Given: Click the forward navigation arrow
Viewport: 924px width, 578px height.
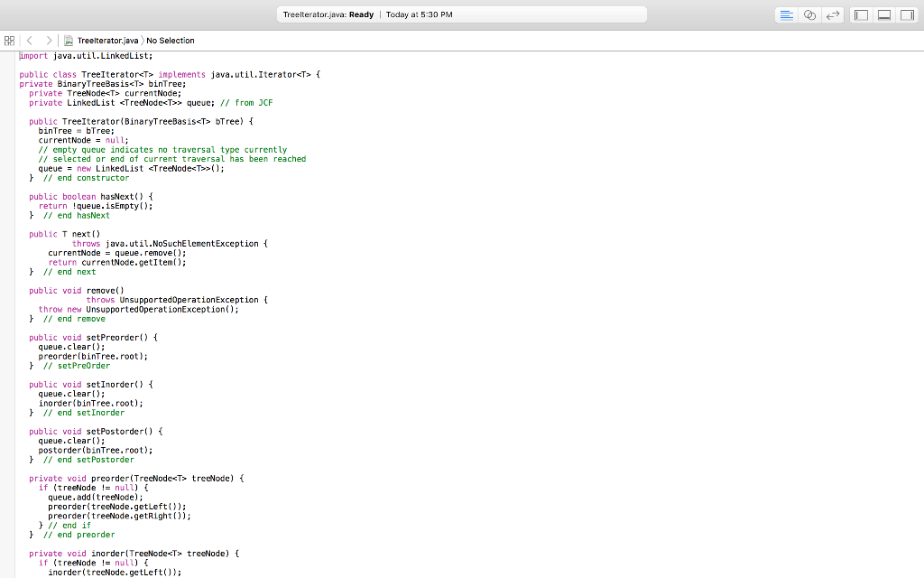Looking at the screenshot, I should pyautogui.click(x=50, y=41).
